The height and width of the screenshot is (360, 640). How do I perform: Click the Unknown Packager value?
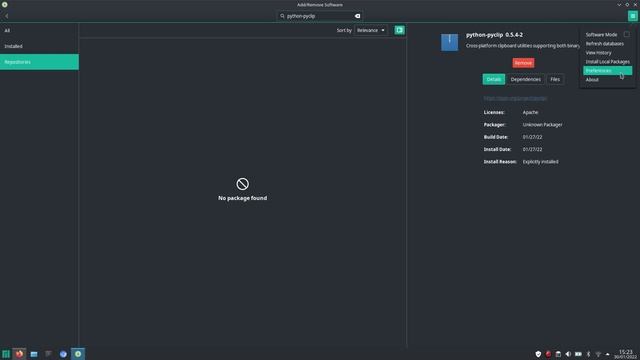pos(542,124)
